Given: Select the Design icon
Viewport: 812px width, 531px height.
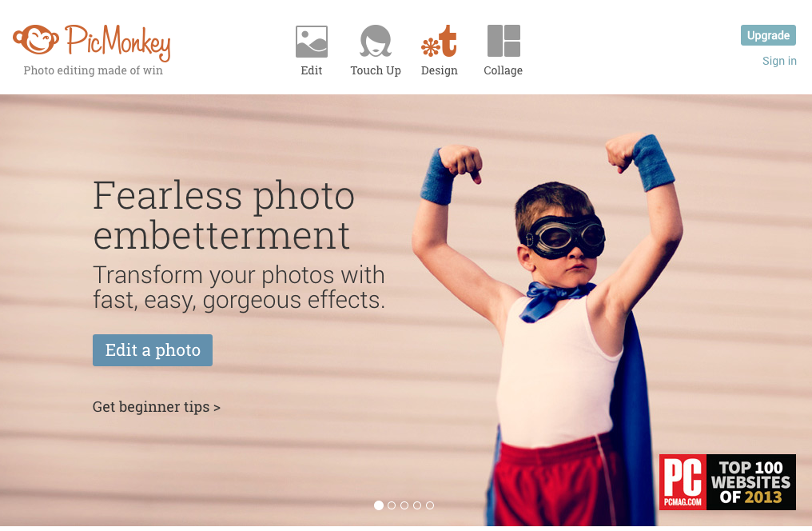Looking at the screenshot, I should pyautogui.click(x=439, y=41).
